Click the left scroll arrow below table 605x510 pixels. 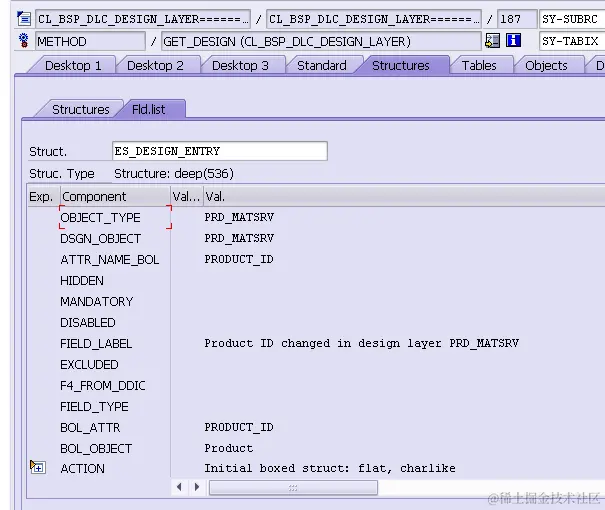pyautogui.click(x=179, y=487)
